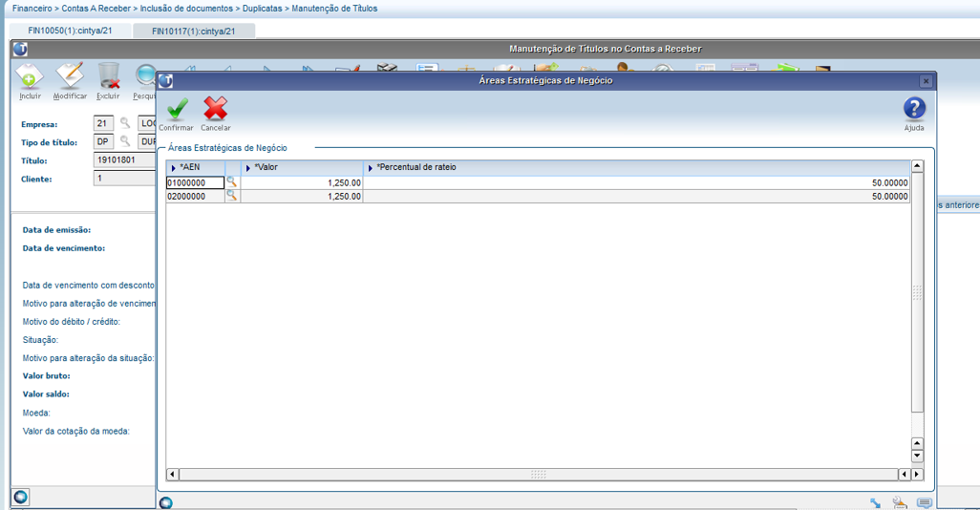Click the grid scroll-up arrow at top
This screenshot has width=980, height=510.
tap(917, 166)
